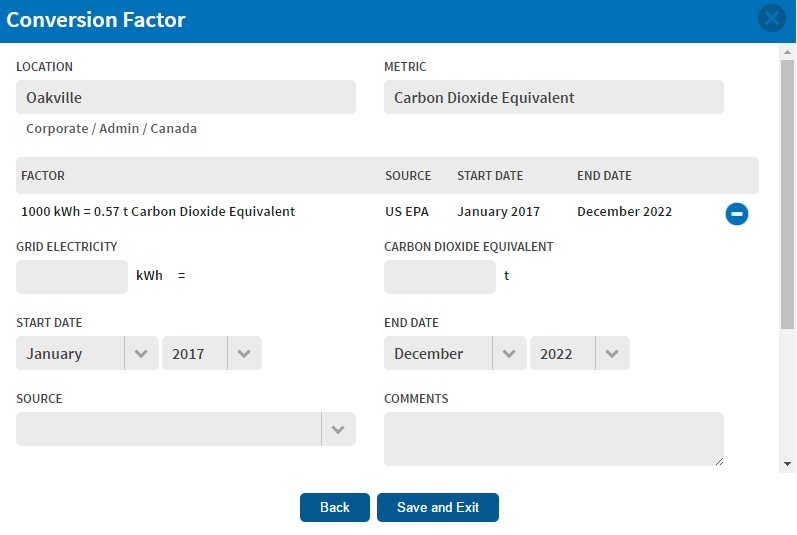
Task: Click the Carbon Dioxide Equivalent metric field
Action: pyautogui.click(x=554, y=97)
